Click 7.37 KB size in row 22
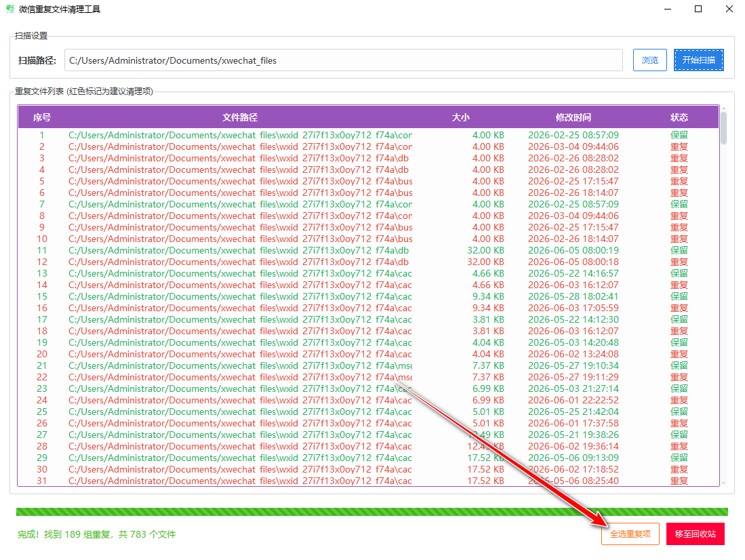 pos(488,377)
